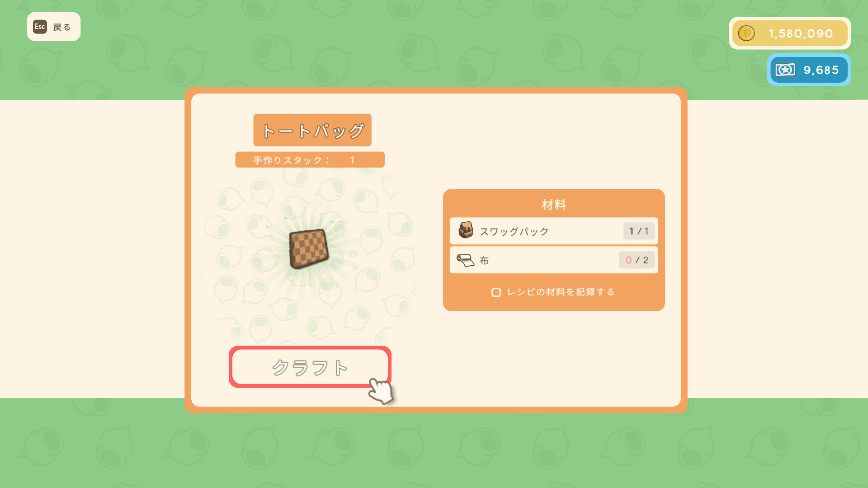Click the 手作りスタック quantity bar
This screenshot has height=488, width=868.
(310, 160)
